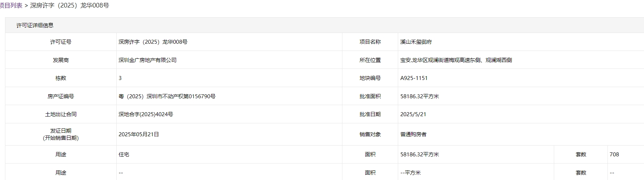
Task: Click the developer name 深圳金广房地产有限公司
Action: 148,60
